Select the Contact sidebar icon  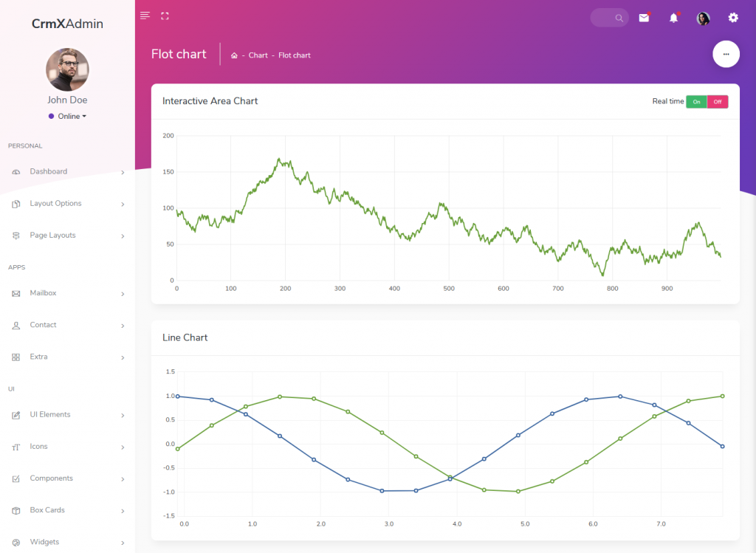click(16, 325)
